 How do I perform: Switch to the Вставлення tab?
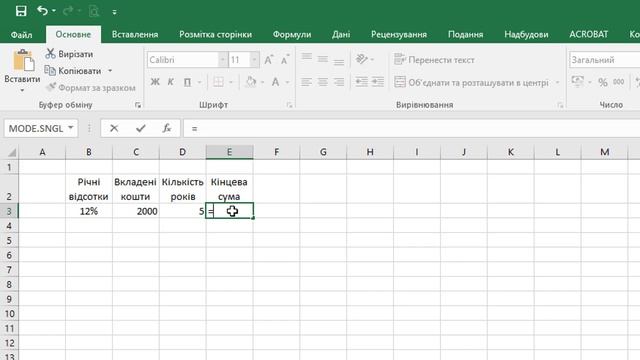pyautogui.click(x=135, y=35)
